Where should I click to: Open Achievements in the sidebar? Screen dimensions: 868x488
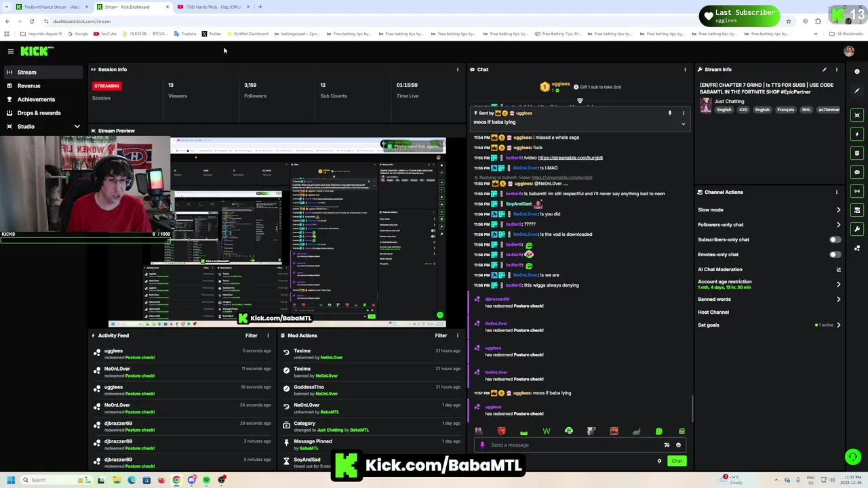point(44,99)
